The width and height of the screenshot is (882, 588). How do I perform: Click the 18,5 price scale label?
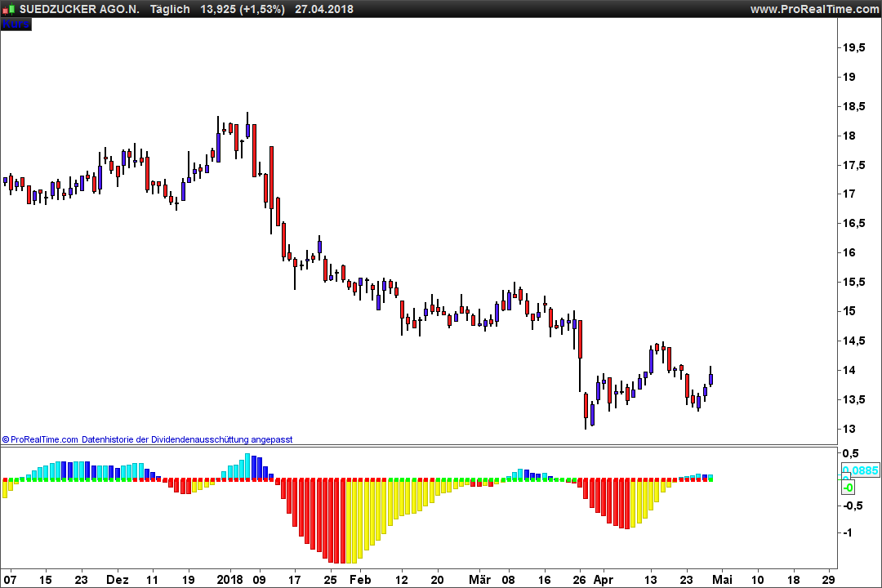click(x=853, y=106)
